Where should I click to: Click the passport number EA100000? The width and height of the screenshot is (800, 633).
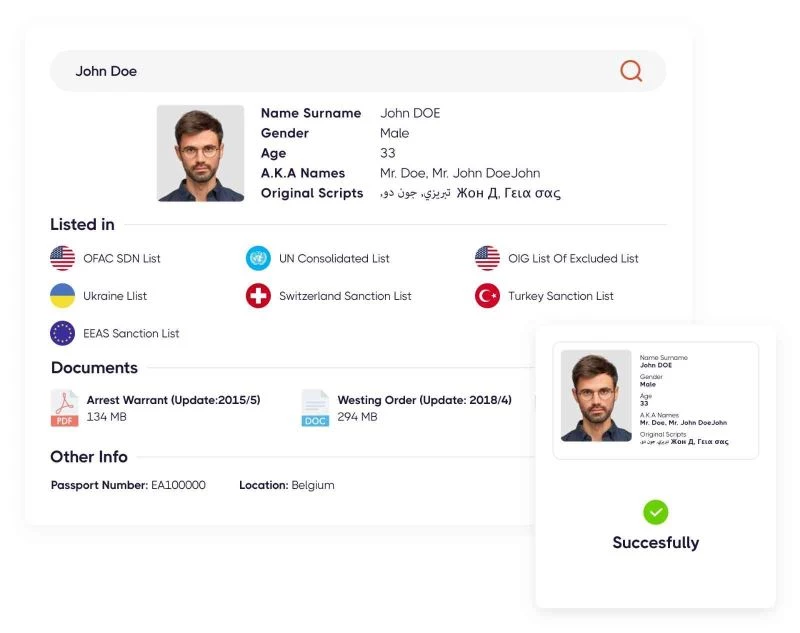[x=178, y=485]
